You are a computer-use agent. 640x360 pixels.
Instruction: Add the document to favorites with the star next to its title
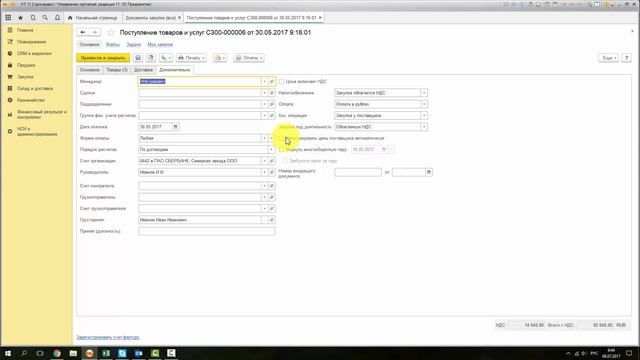pyautogui.click(x=110, y=32)
